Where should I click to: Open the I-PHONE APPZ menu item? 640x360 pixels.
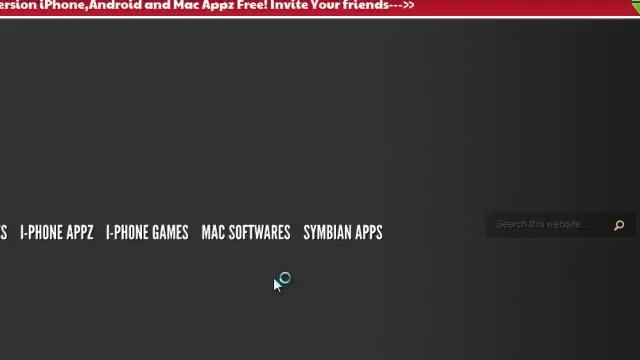(x=57, y=232)
